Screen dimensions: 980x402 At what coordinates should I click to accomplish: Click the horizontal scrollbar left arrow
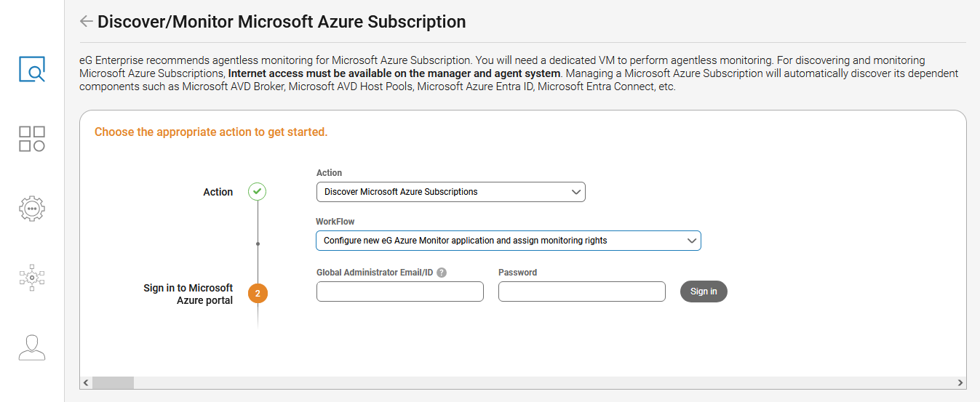(x=86, y=382)
